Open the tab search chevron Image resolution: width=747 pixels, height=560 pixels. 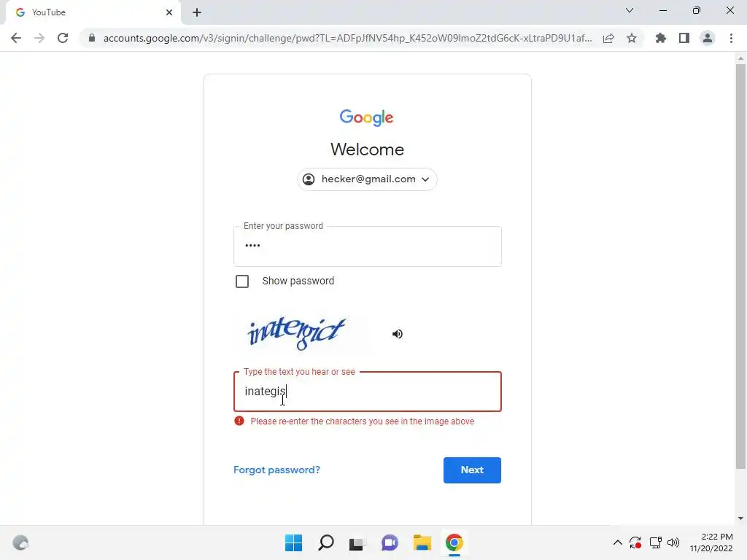pyautogui.click(x=630, y=10)
